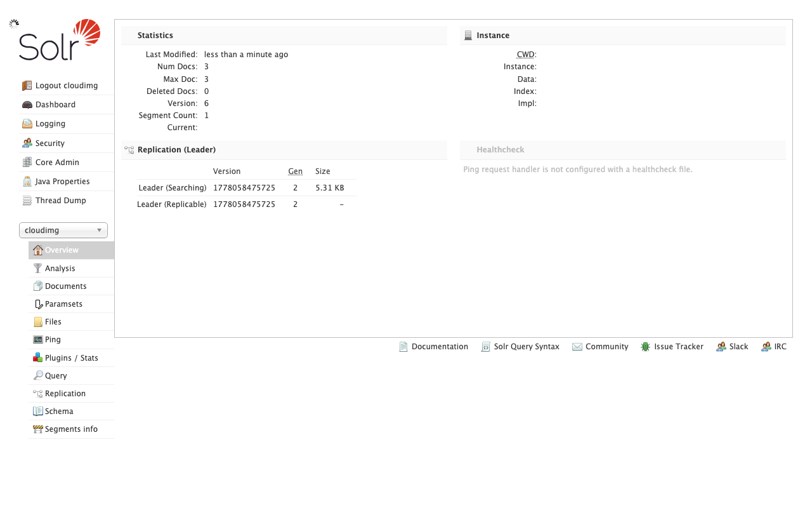Screen dimensions: 812x508
Task: Follow the Issue Tracker link
Action: pyautogui.click(x=672, y=347)
